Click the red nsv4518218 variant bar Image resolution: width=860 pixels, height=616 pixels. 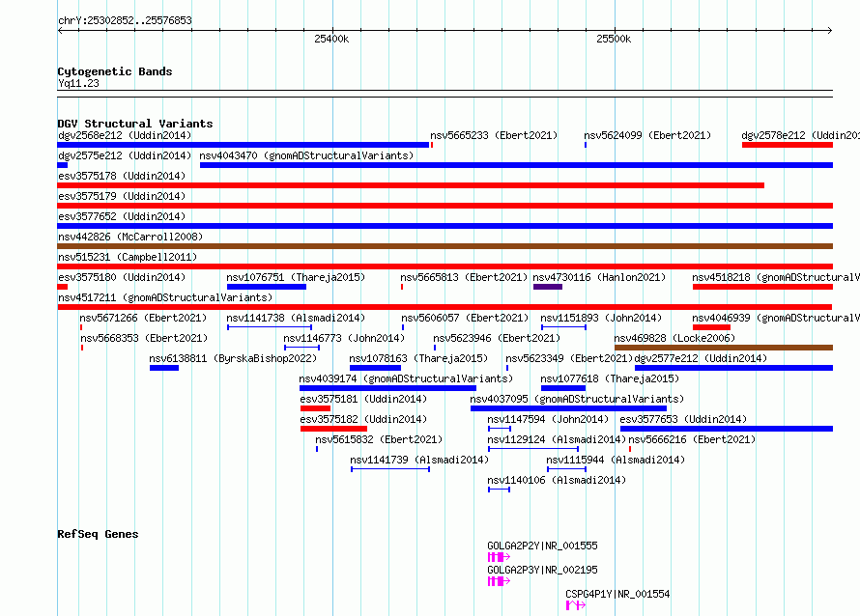(x=763, y=287)
